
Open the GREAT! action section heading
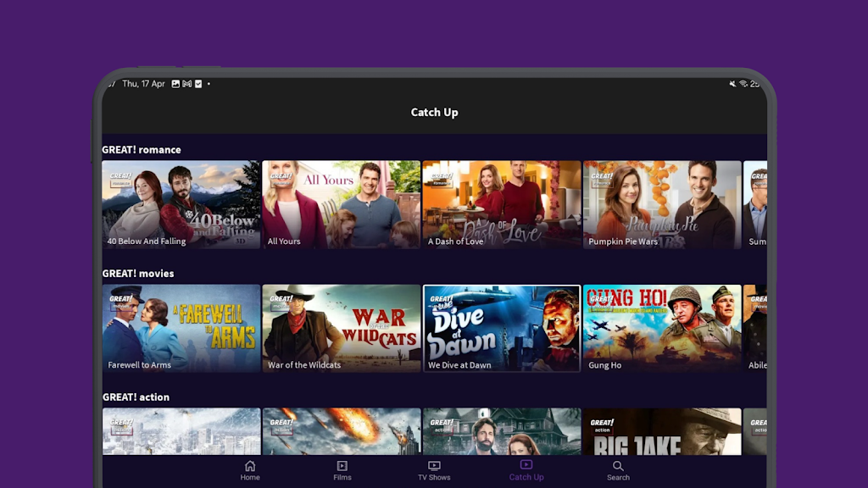[136, 397]
